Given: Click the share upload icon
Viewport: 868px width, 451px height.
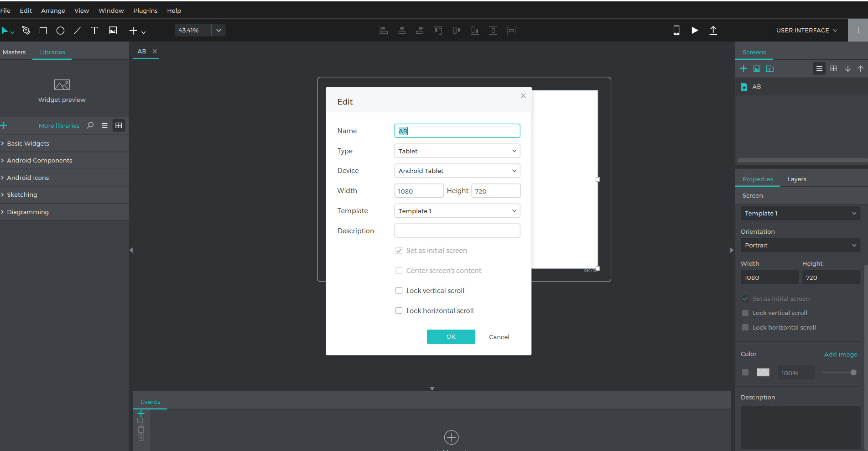Looking at the screenshot, I should (713, 30).
